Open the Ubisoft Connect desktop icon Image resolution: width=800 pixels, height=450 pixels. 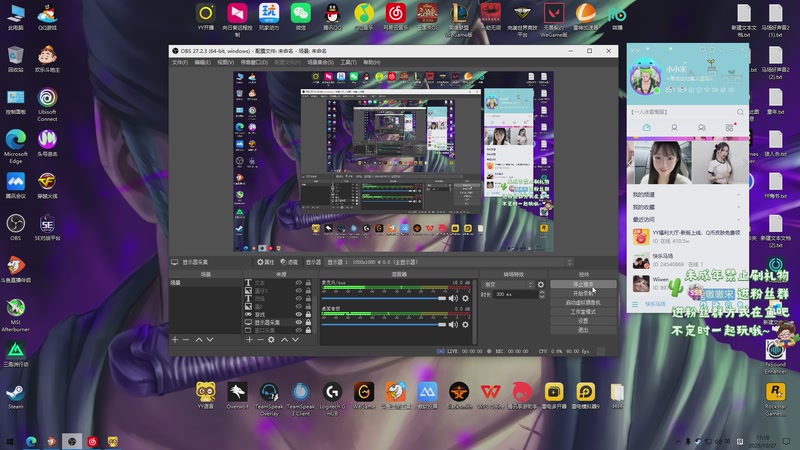click(47, 105)
